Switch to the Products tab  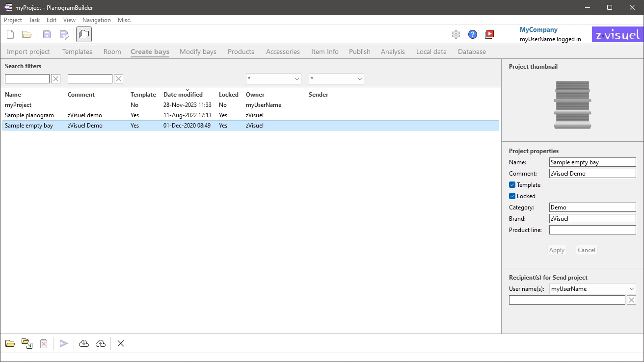pos(241,52)
